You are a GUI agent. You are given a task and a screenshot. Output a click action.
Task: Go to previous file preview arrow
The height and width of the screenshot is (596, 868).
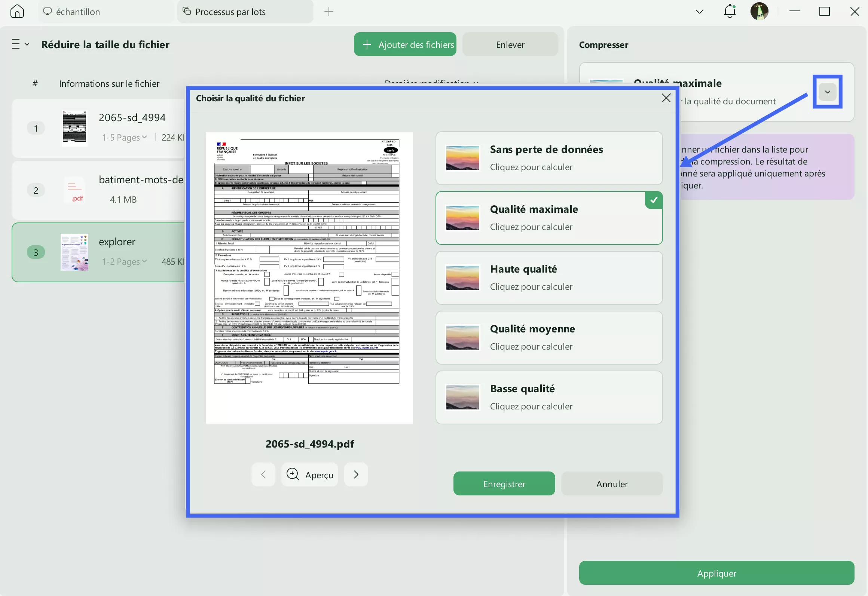tap(263, 474)
